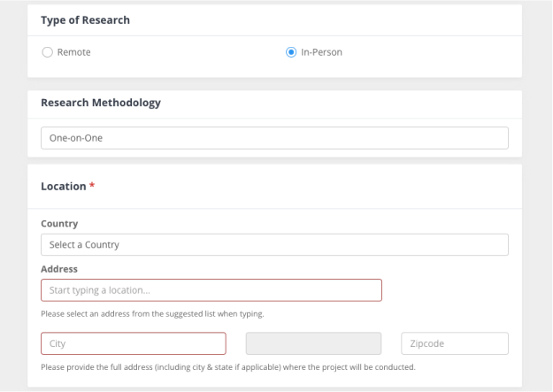This screenshot has height=392, width=553.
Task: Click the greyed-out state field
Action: coord(313,343)
